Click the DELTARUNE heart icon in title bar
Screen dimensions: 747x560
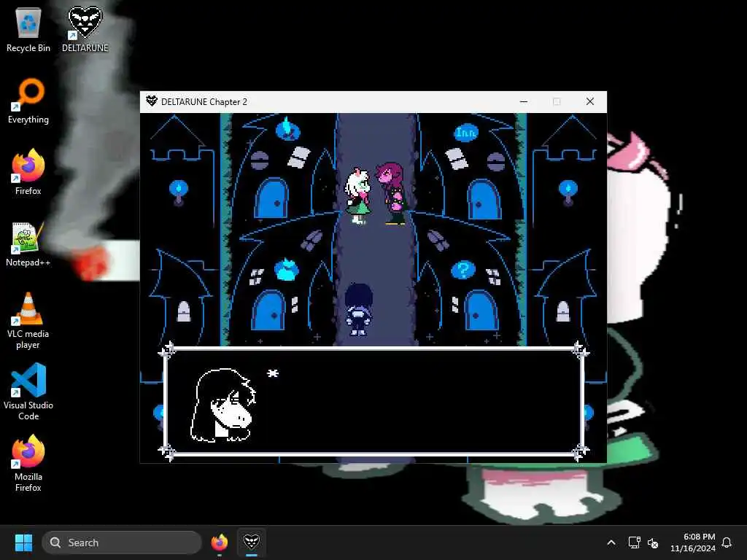coord(152,101)
